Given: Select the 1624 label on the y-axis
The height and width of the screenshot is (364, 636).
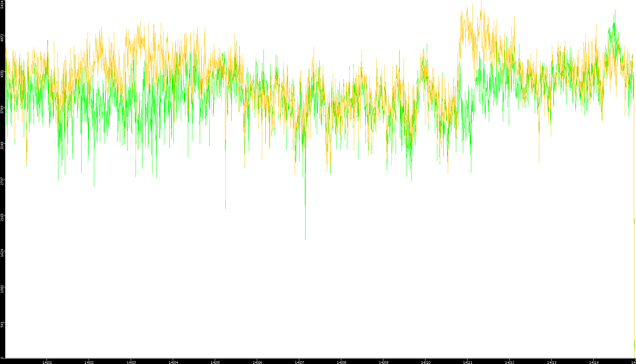Looking at the screenshot, I should 2,253.
